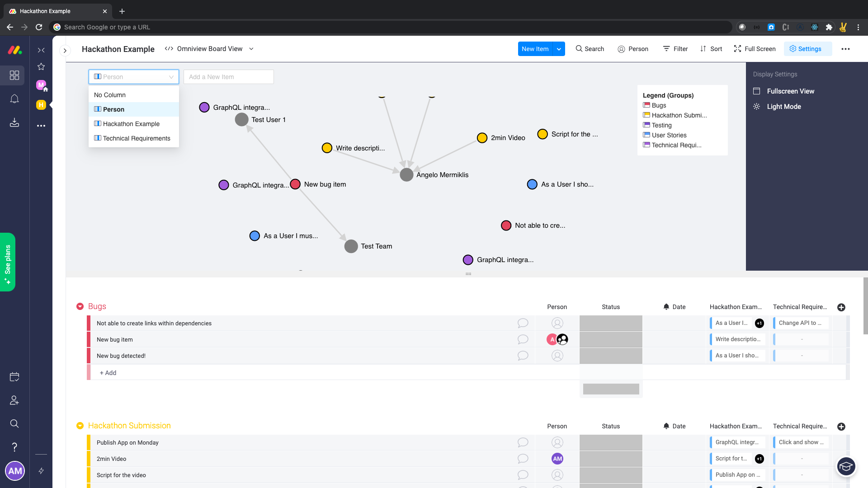Click the Filter button
This screenshot has width=868, height=488.
[x=675, y=49]
